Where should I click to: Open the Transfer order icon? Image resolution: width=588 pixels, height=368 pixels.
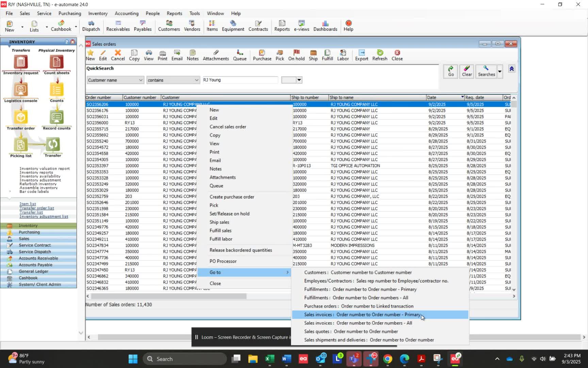point(21,120)
